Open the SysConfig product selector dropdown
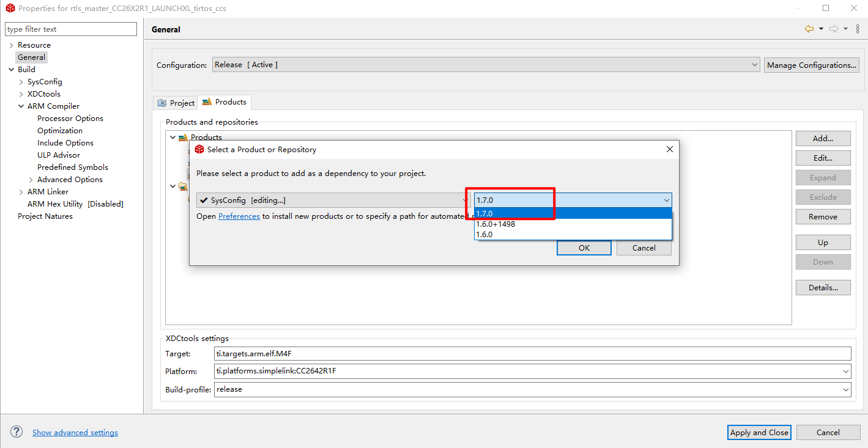 pos(333,200)
